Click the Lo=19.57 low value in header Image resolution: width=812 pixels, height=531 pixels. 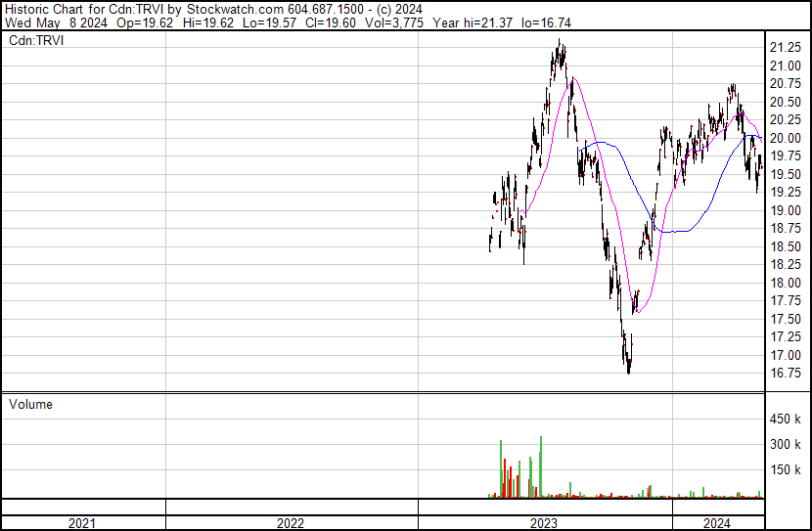(x=269, y=23)
